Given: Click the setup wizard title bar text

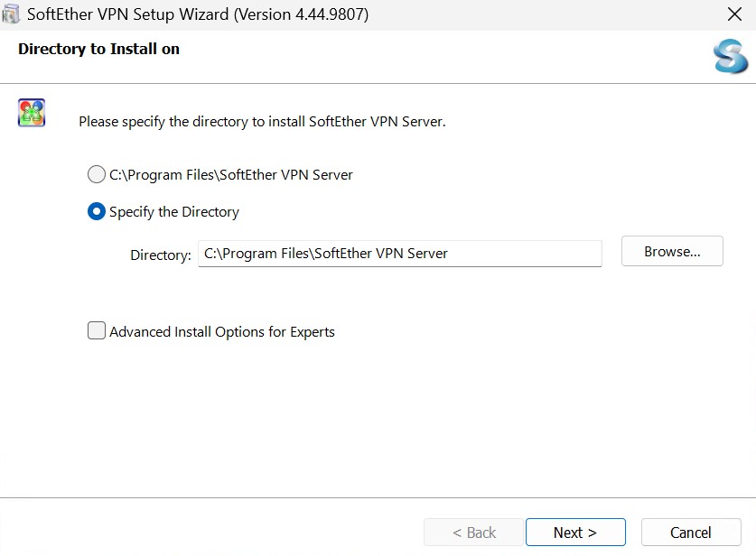Looking at the screenshot, I should tap(198, 14).
